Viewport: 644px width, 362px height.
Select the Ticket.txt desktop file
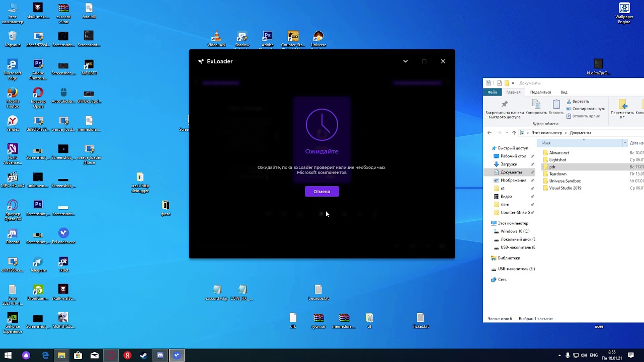pyautogui.click(x=420, y=321)
